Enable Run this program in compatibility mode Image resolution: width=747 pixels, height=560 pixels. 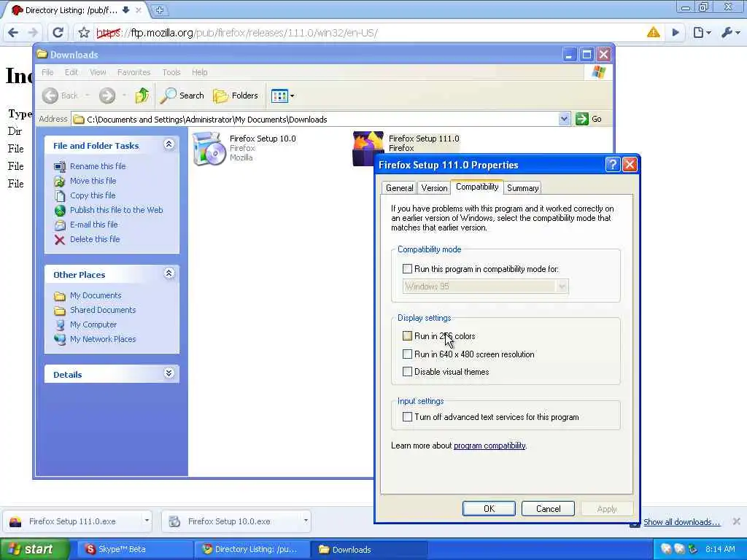pos(407,269)
